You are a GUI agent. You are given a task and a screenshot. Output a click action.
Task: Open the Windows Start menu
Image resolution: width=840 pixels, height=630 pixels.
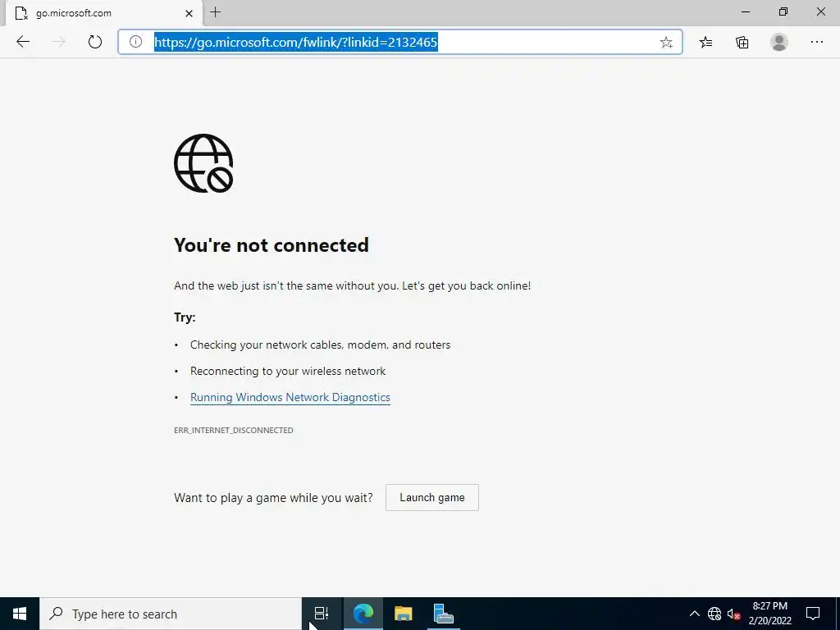pyautogui.click(x=20, y=614)
